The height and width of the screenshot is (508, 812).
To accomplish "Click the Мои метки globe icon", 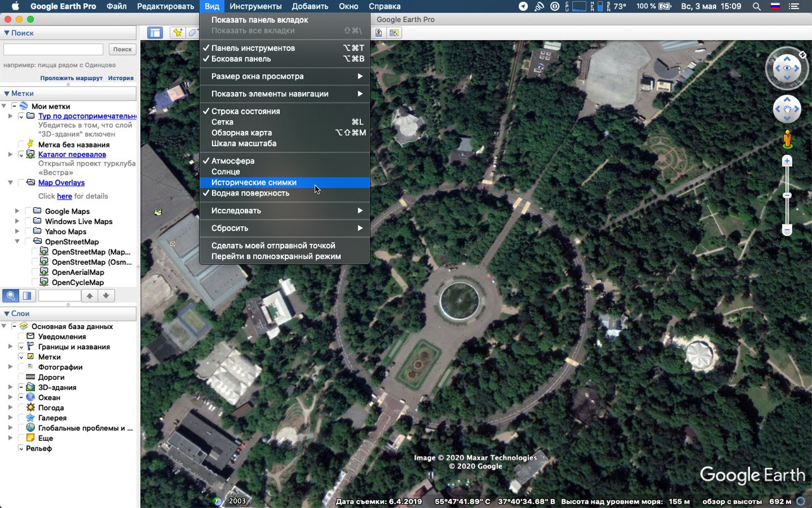I will (24, 106).
